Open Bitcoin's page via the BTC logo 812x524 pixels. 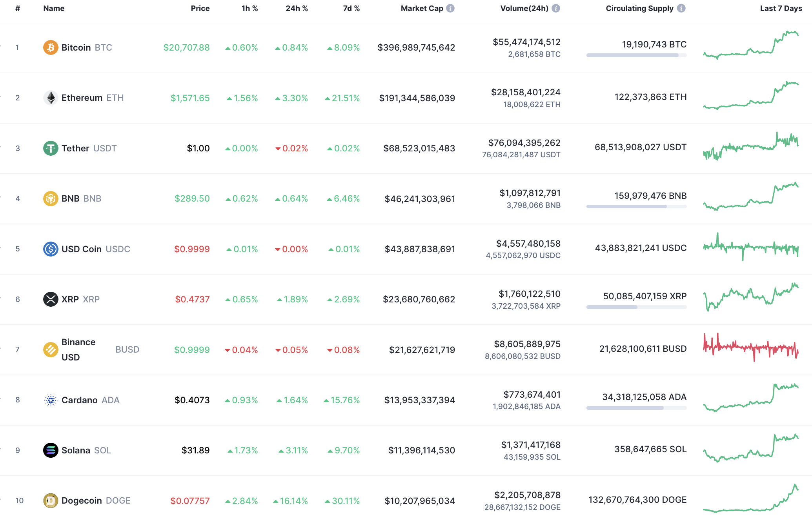[x=50, y=47]
